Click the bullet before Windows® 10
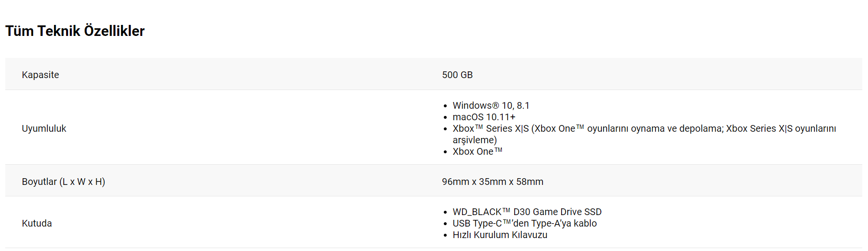This screenshot has width=868, height=251. (445, 106)
